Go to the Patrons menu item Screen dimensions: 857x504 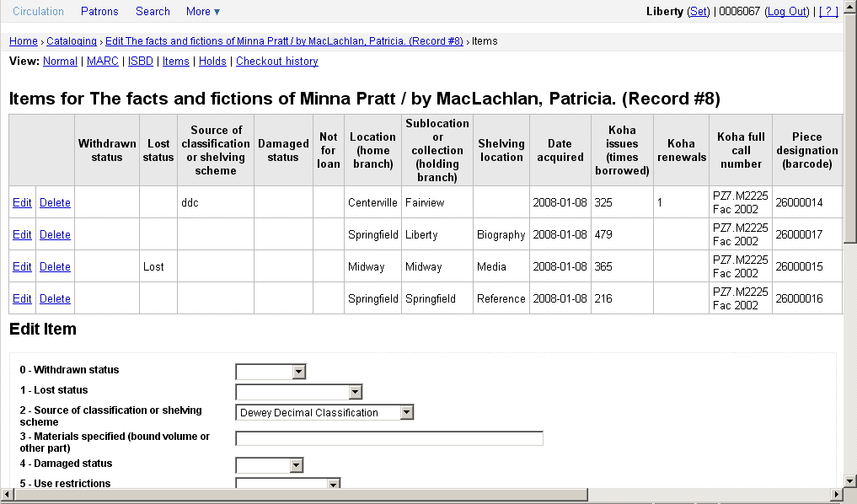tap(99, 11)
